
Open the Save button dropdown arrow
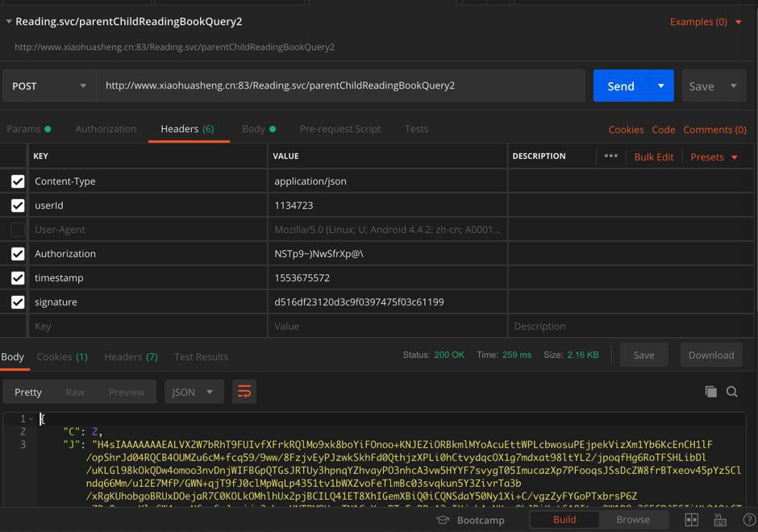733,86
